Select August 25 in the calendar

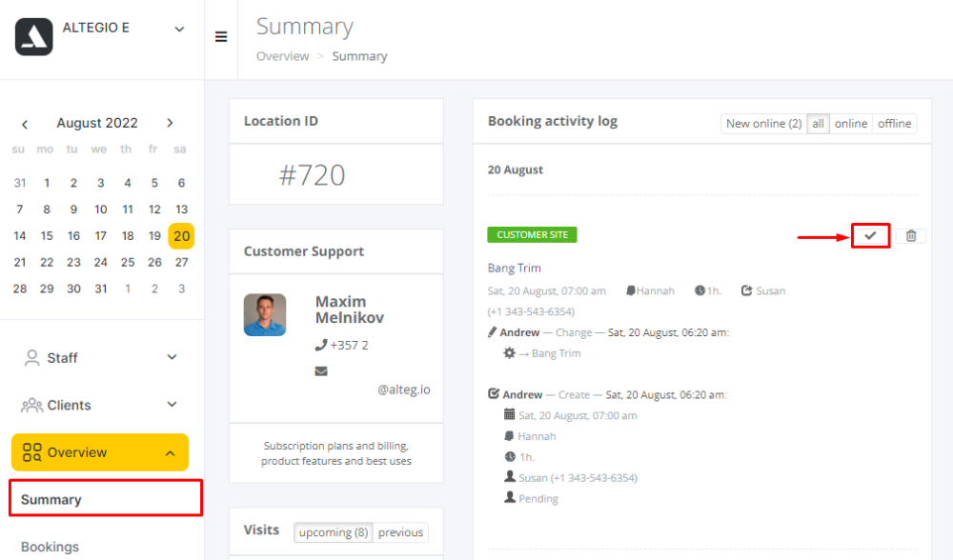click(x=128, y=262)
